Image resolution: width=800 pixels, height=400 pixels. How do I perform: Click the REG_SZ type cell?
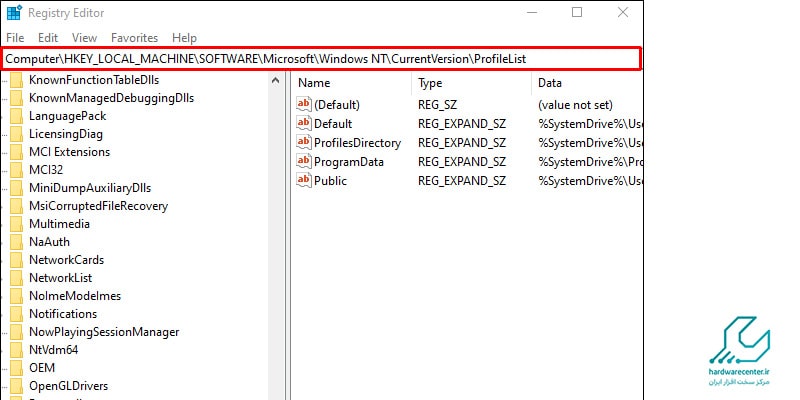(x=437, y=105)
